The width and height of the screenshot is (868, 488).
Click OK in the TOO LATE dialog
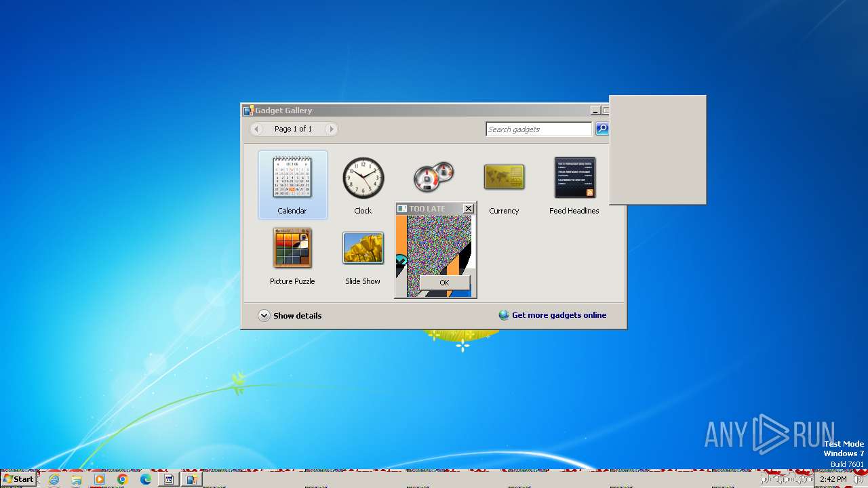444,283
